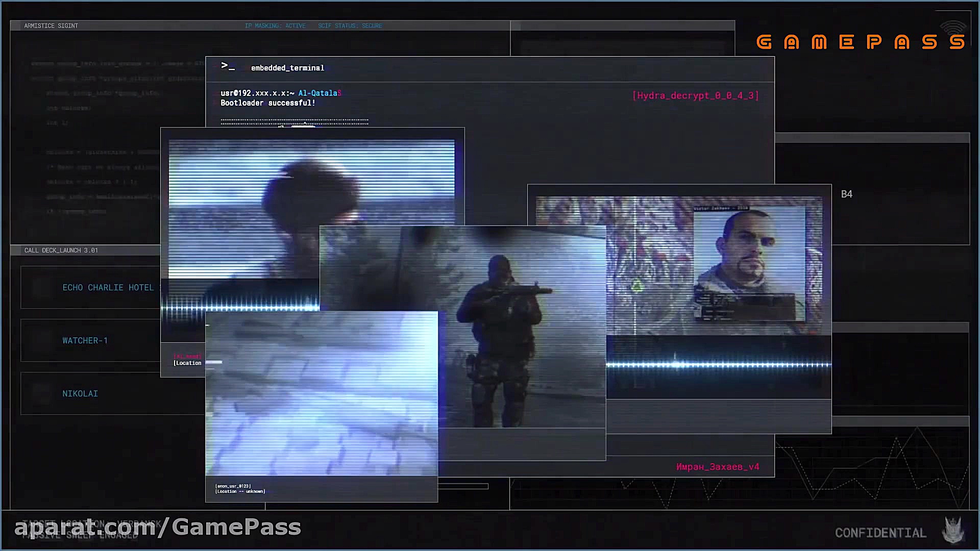Click the '[anon_usr_0123]' caption
Viewport: 980px width, 551px height.
[x=233, y=486]
